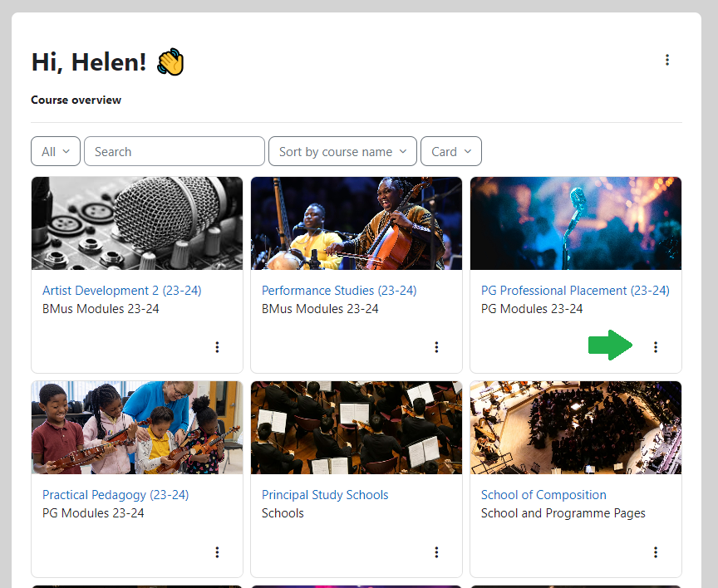
Task: Open three-dot menu for Principal Study Schools
Action: [436, 552]
